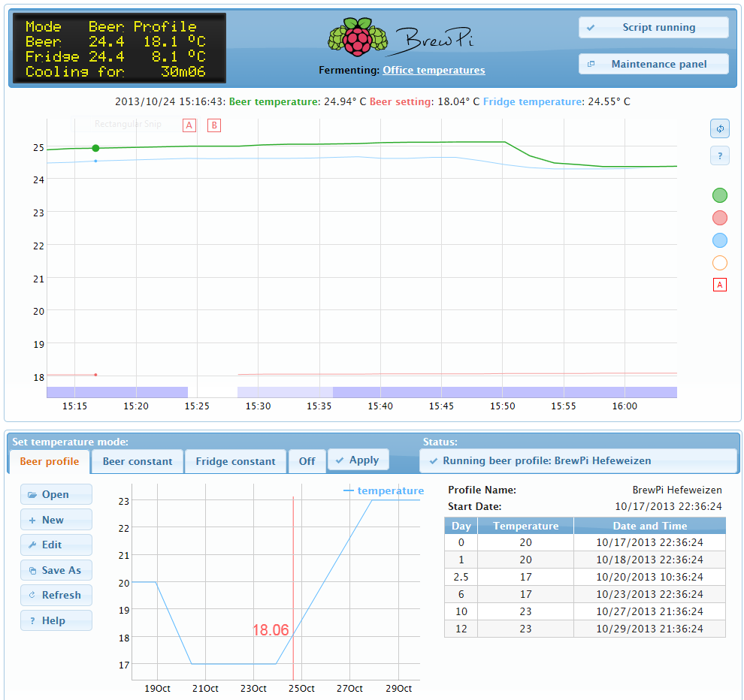Viewport: 744px width, 700px height.
Task: Click the green beer temperature data point
Action: click(x=95, y=149)
